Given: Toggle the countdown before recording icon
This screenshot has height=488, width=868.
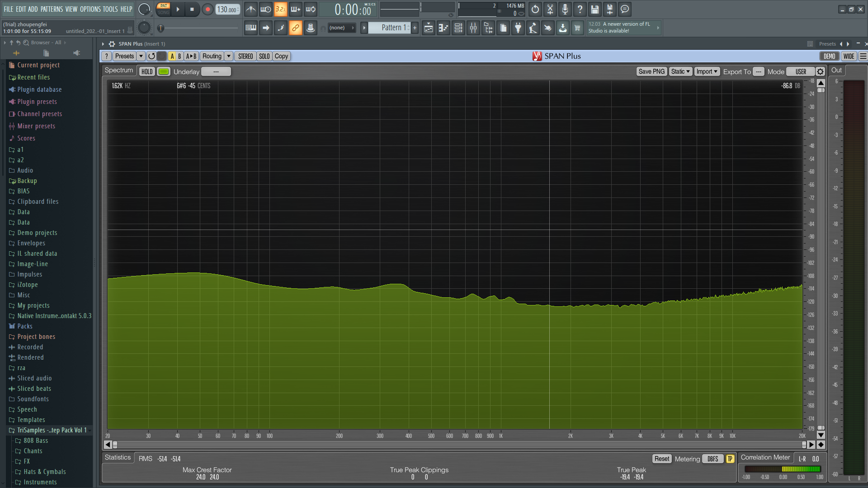Looking at the screenshot, I should point(280,9).
